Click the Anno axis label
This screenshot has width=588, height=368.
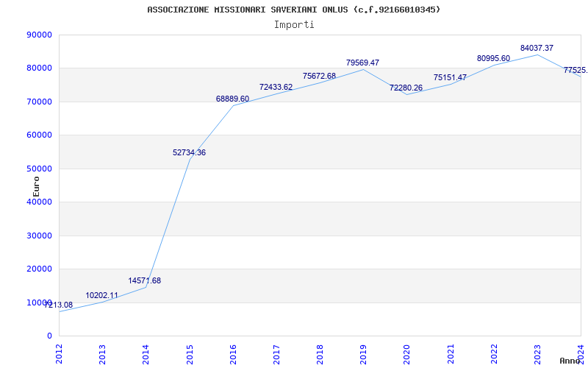click(570, 361)
